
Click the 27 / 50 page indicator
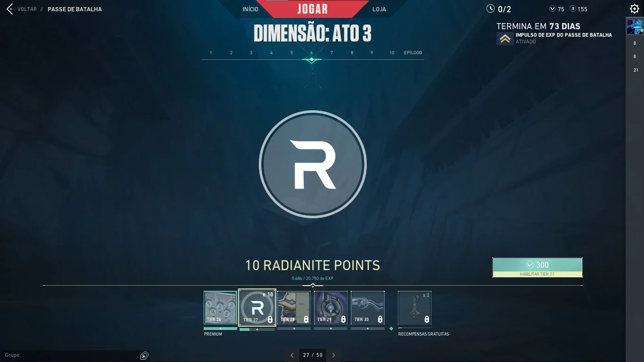313,355
